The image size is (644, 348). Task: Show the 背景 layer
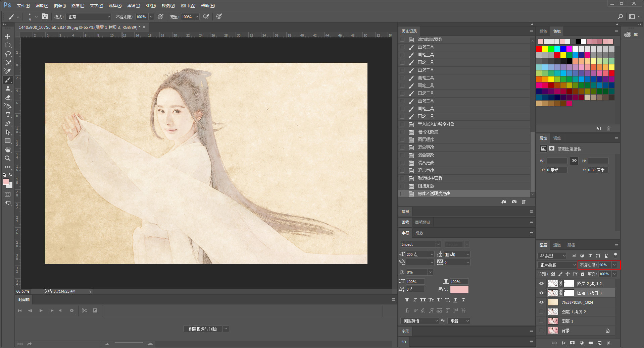click(x=541, y=331)
